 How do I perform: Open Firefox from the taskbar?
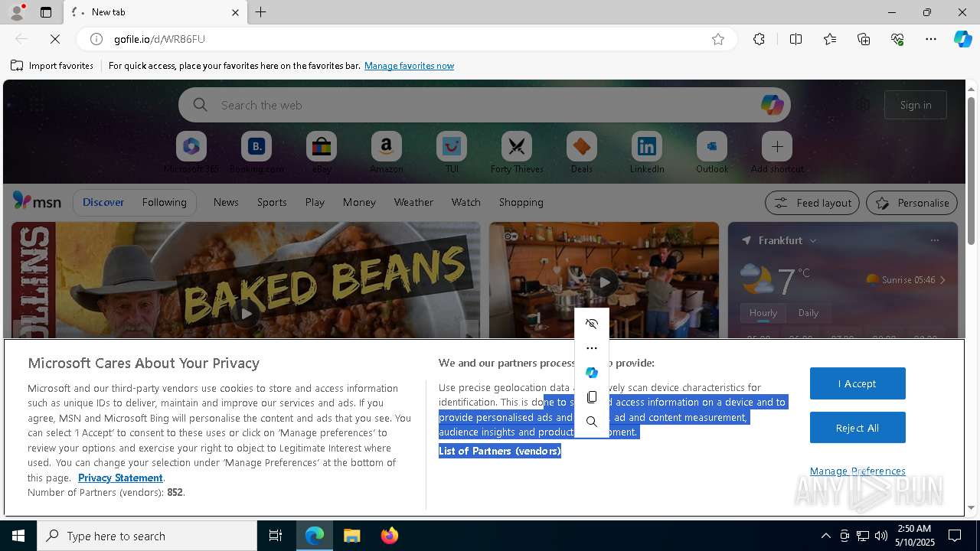390,536
